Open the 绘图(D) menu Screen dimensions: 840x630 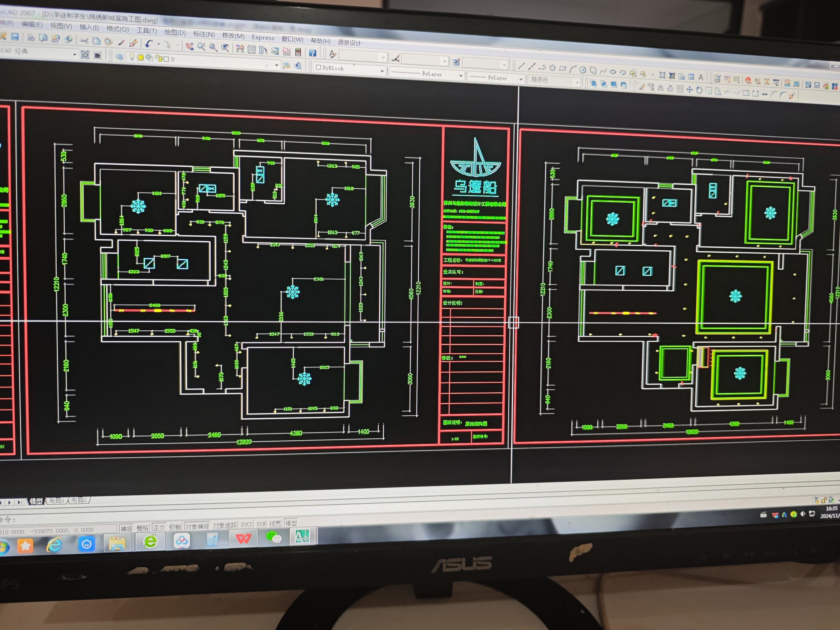tap(175, 33)
